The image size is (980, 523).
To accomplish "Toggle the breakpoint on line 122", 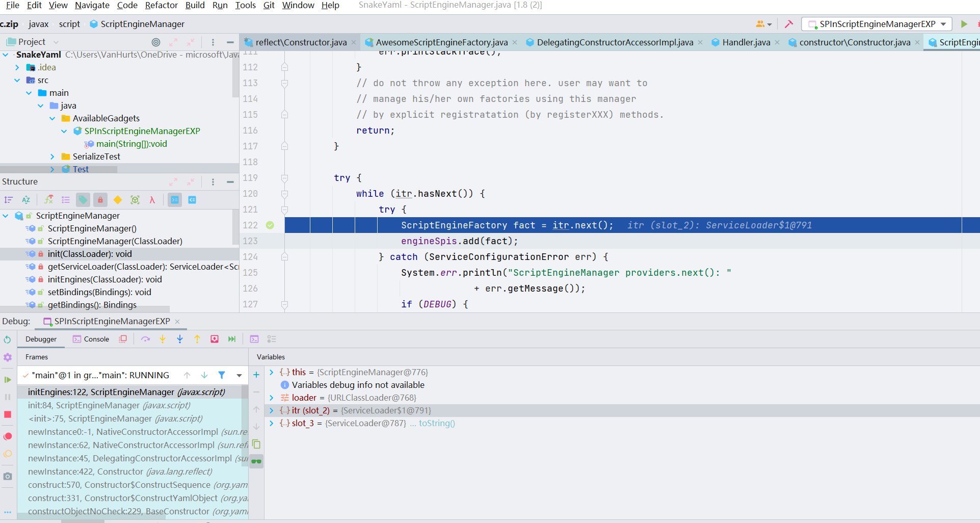I will coord(270,225).
